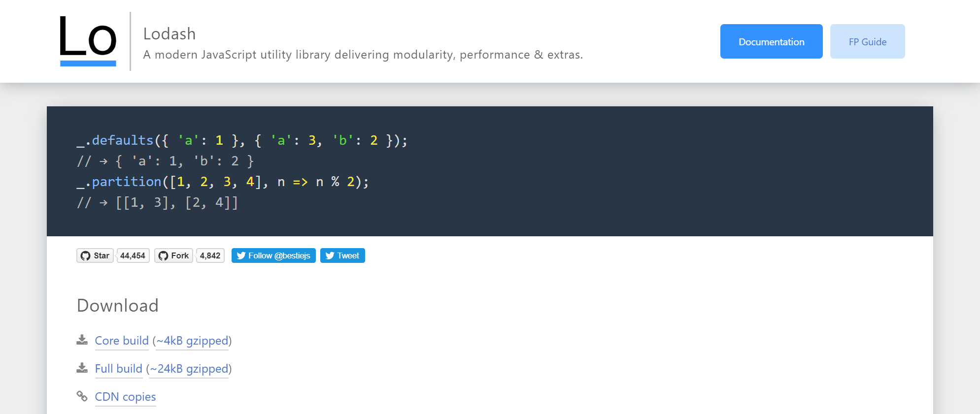
Task: Download the Full build
Action: [119, 369]
